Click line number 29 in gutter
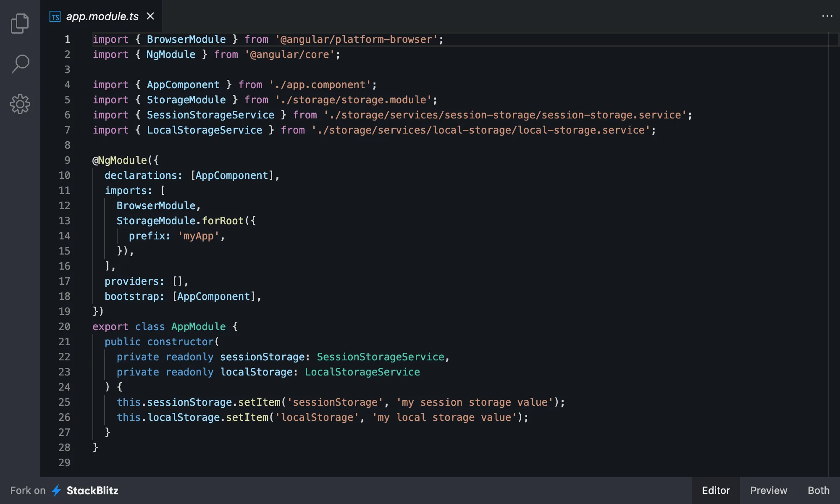The image size is (840, 504). [x=64, y=463]
